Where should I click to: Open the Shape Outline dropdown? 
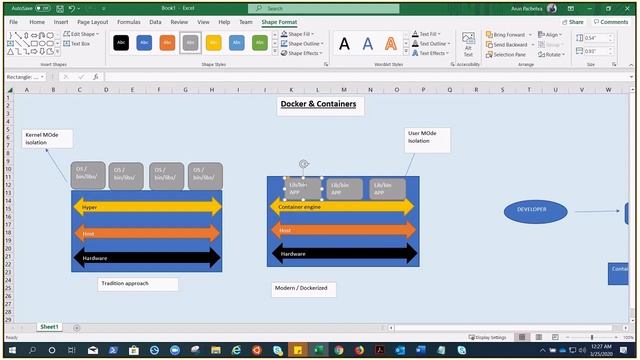click(x=302, y=43)
